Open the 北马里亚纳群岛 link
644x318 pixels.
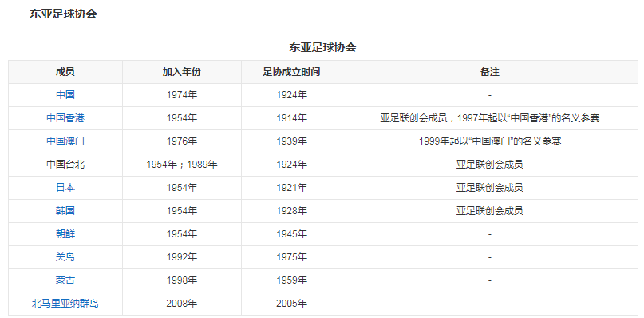[65, 304]
